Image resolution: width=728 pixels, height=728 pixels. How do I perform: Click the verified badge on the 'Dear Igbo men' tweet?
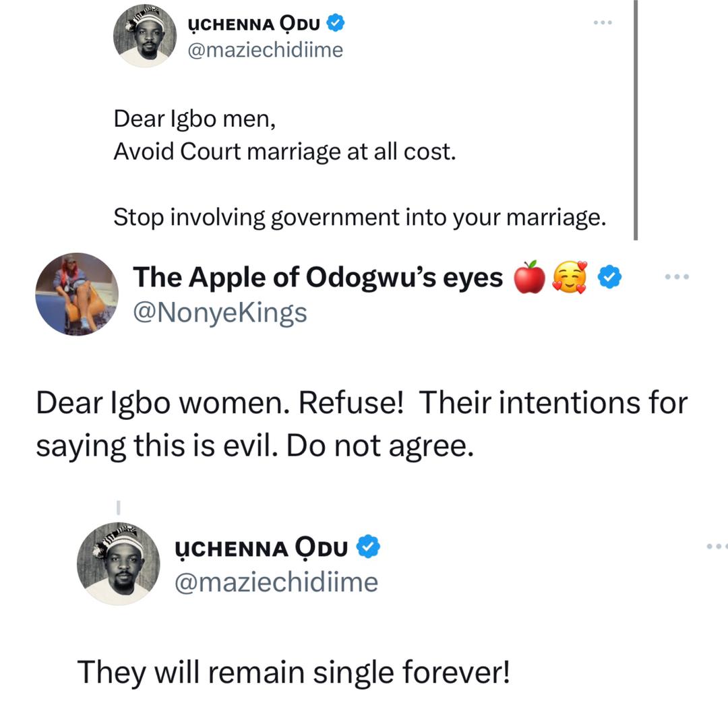(336, 24)
